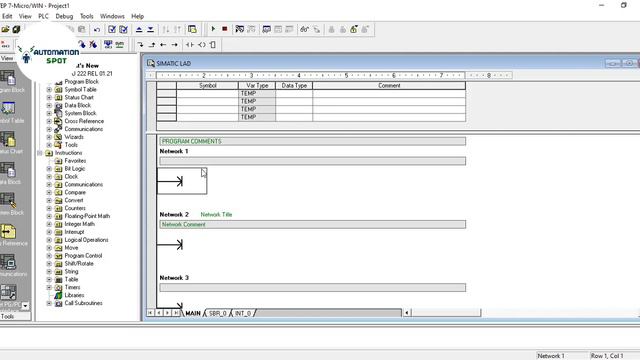Viewport: 640px width, 360px height.
Task: Open Symbol Table from the navigation bar
Action: [8, 112]
